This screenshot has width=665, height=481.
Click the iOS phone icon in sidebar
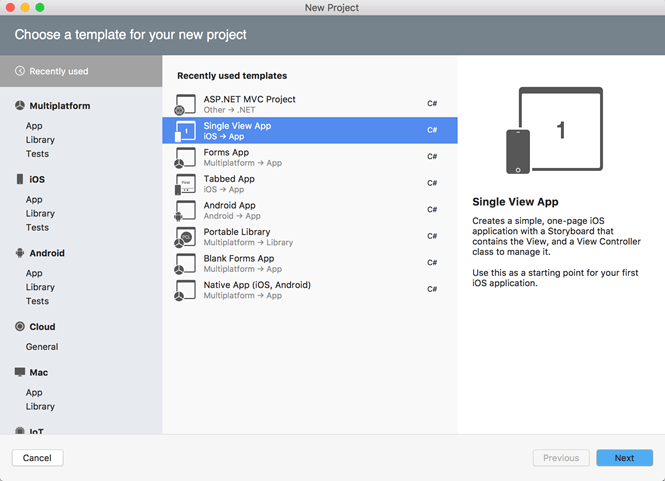[20, 179]
